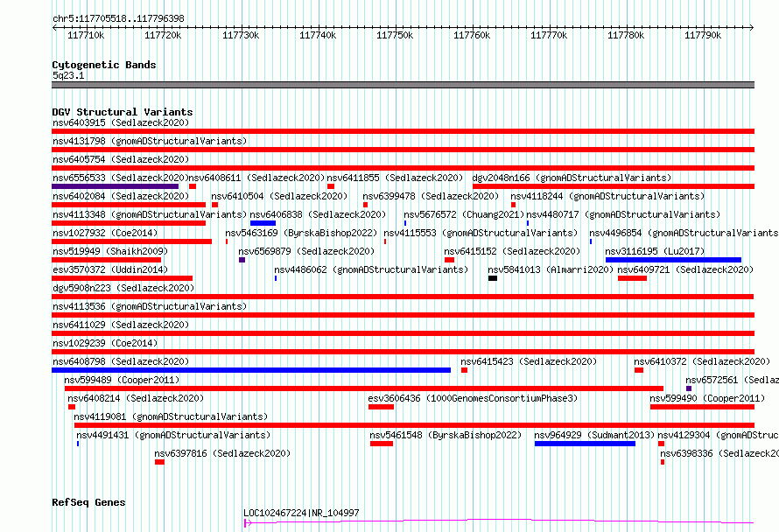Click the DGV Structural Variants track title
The height and width of the screenshot is (532, 779).
[x=123, y=112]
